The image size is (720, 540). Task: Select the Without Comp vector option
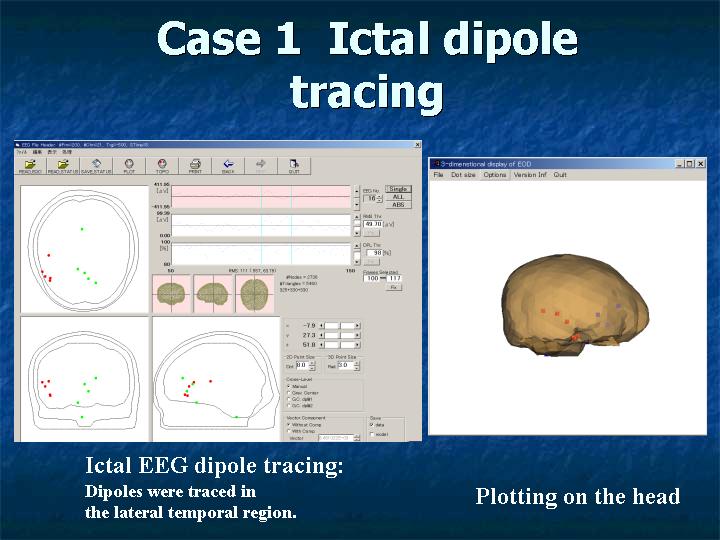coord(288,425)
